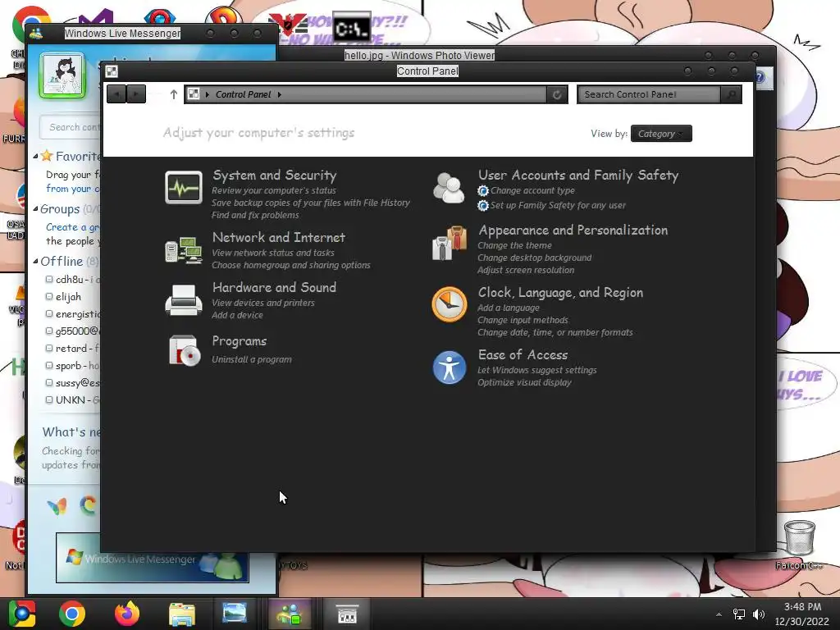Click View devices and printers
840x630 pixels.
[x=263, y=303]
